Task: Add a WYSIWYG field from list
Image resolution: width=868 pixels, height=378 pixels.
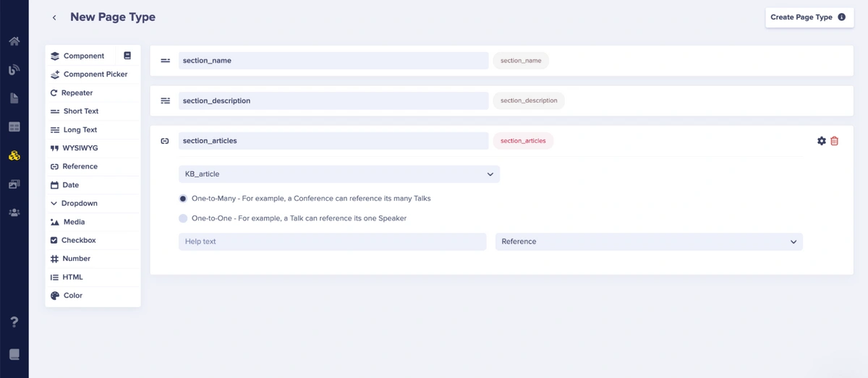Action: point(80,148)
